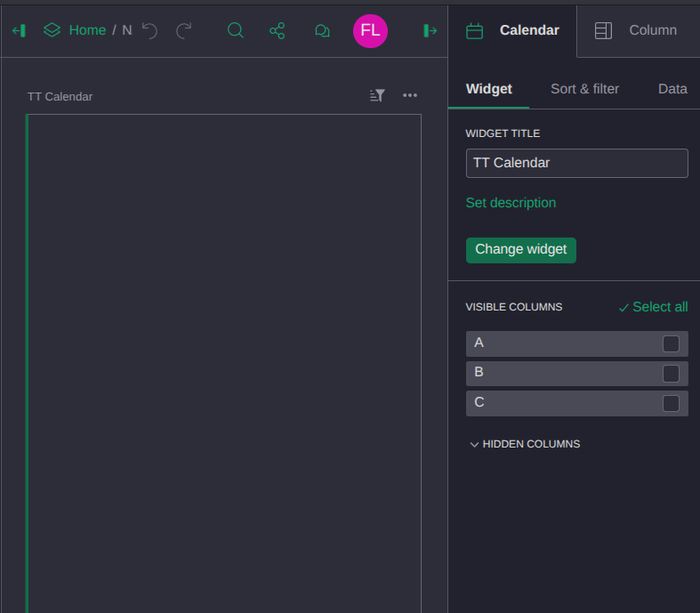Collapse the right creator panel icon
Viewport: 700px width, 613px height.
(430, 30)
